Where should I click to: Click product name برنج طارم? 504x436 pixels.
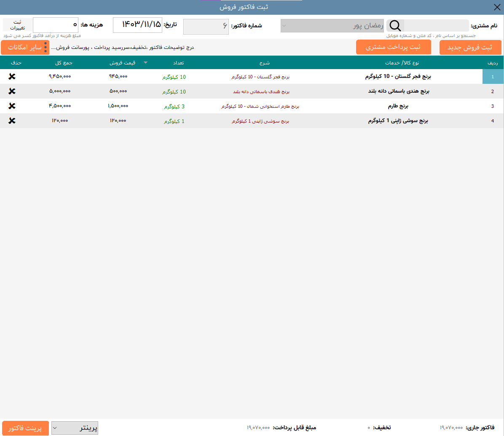(x=398, y=106)
